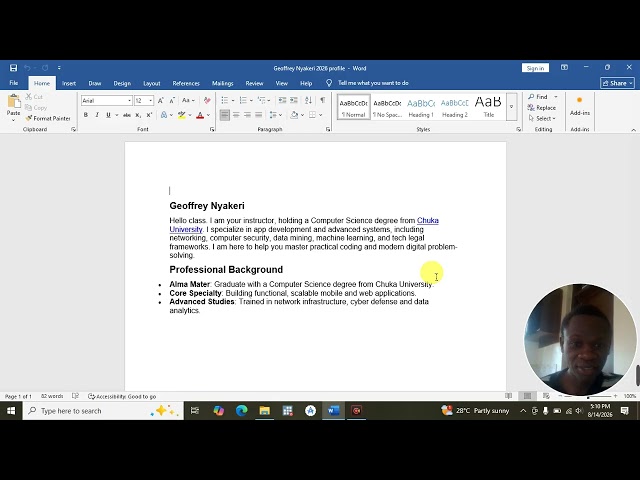Click in Tell me what you want to do field

click(373, 83)
